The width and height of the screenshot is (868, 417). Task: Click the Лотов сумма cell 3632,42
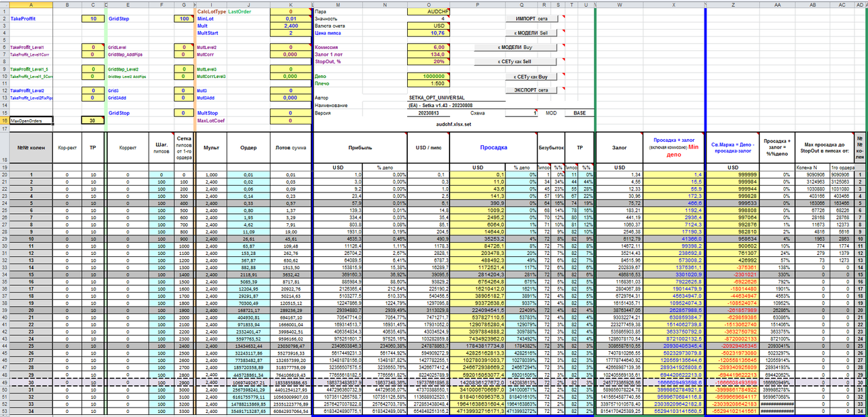(290, 274)
